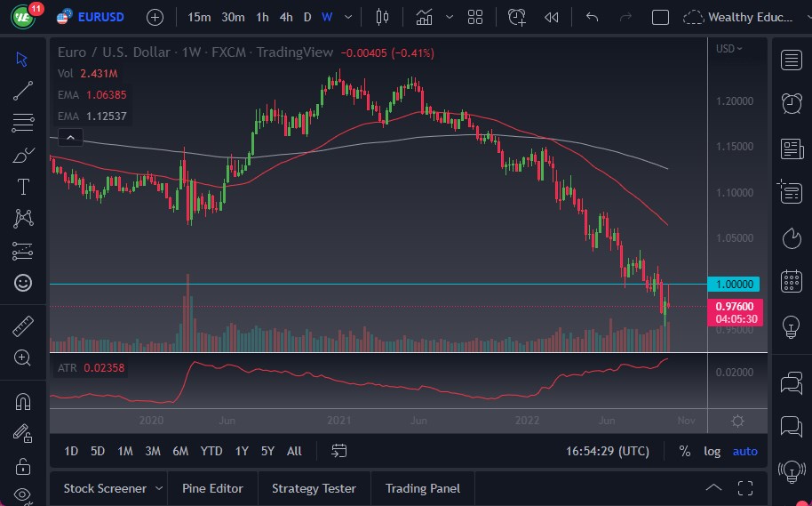Open the alerts clock icon panel
Screen dimensions: 812x506
click(791, 103)
